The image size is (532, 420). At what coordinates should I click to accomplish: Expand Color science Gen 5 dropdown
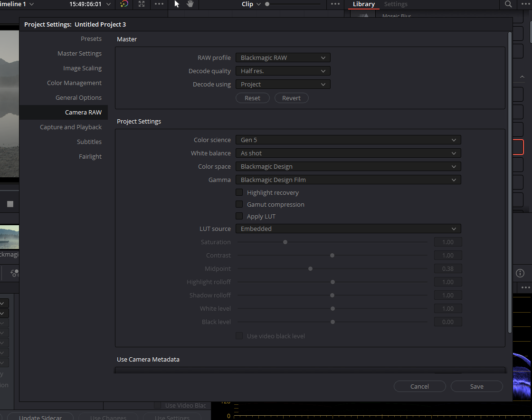[349, 140]
